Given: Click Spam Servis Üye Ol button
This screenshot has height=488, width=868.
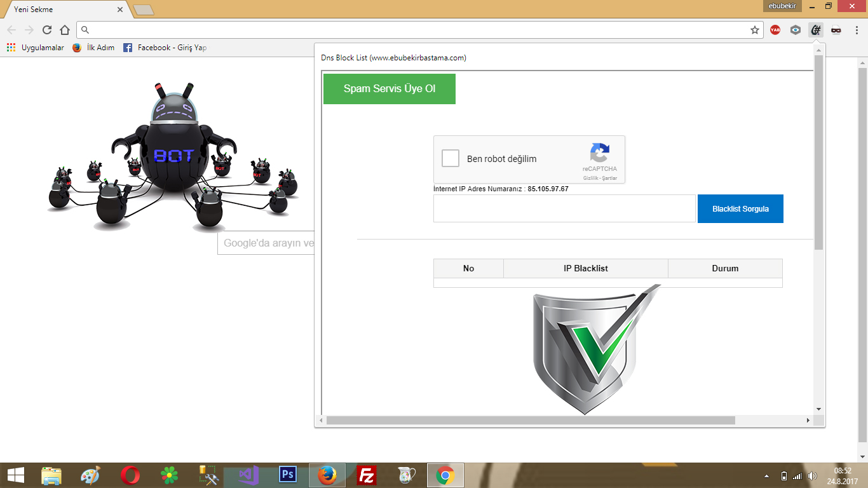Looking at the screenshot, I should 390,89.
